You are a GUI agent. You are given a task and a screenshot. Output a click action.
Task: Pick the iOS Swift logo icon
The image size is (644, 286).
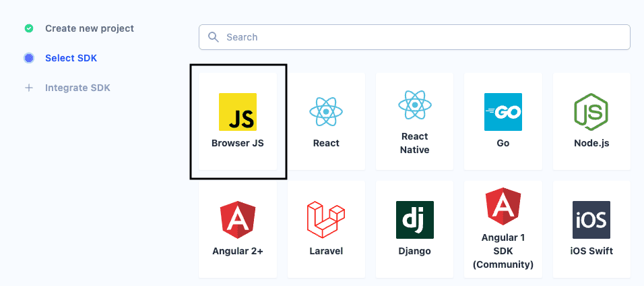[x=591, y=219]
